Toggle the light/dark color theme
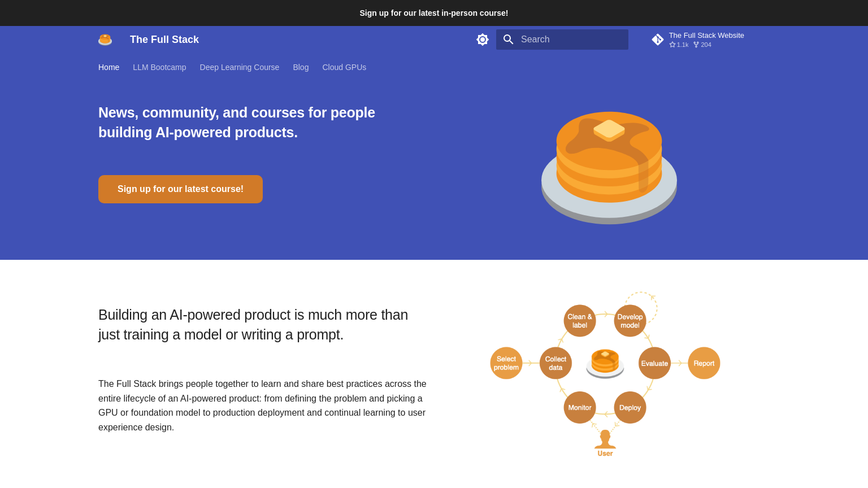Screen dimensions: 868x488 tap(483, 40)
